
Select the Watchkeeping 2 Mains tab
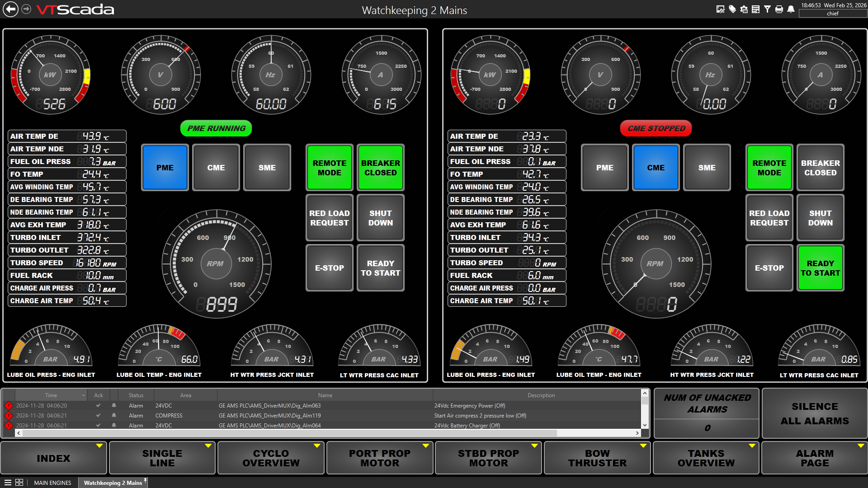click(113, 483)
